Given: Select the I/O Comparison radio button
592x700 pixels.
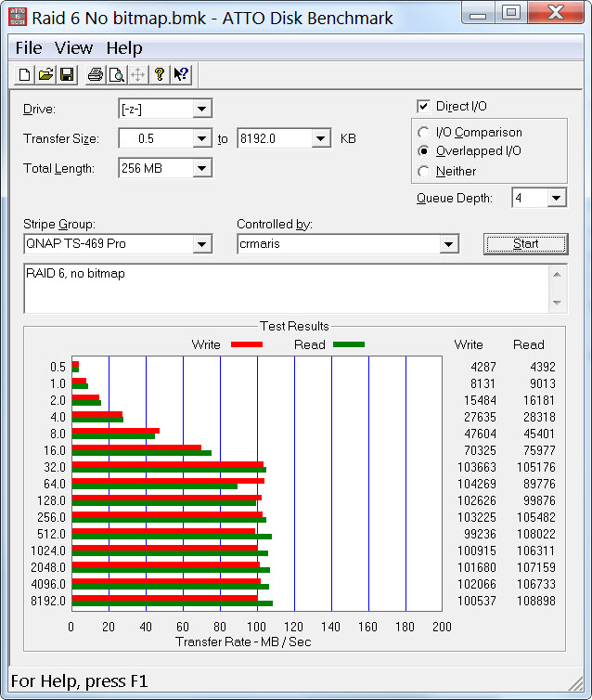Looking at the screenshot, I should [423, 132].
